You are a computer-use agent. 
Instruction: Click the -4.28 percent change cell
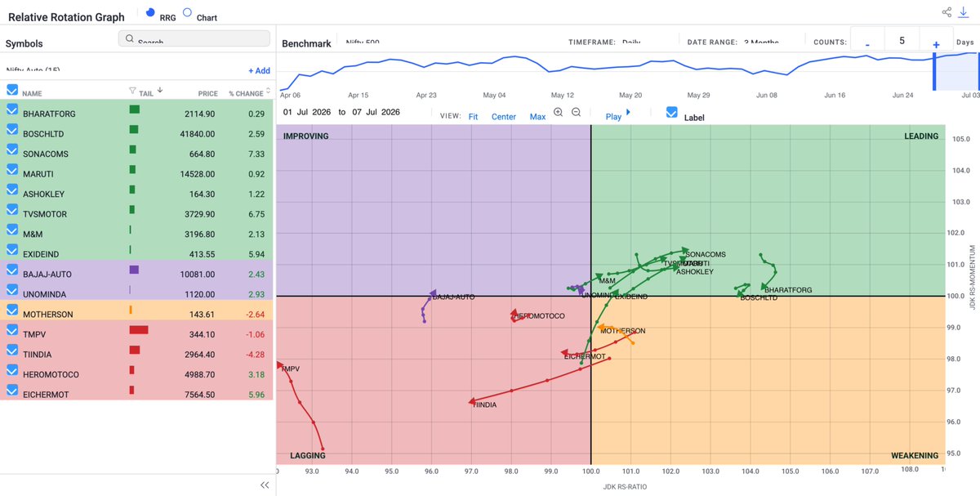256,355
